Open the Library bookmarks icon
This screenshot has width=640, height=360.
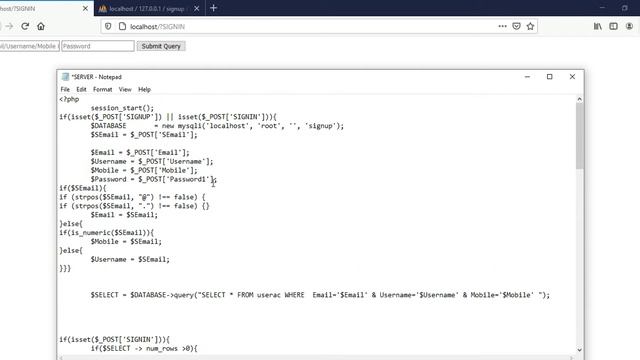pos(598,27)
